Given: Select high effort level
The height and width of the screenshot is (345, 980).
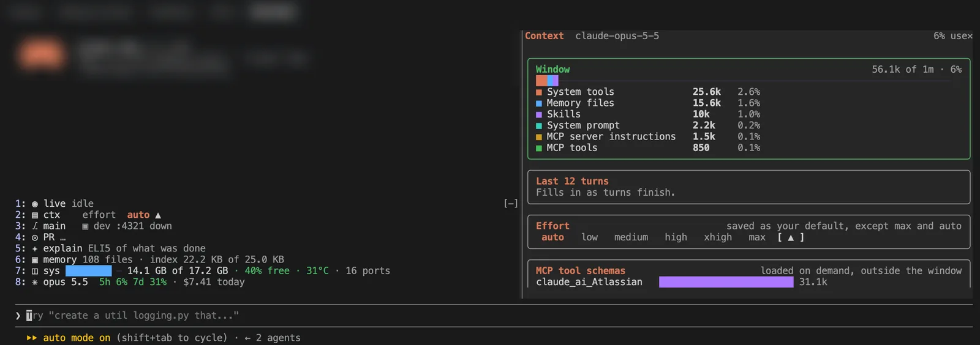Looking at the screenshot, I should click(x=676, y=237).
